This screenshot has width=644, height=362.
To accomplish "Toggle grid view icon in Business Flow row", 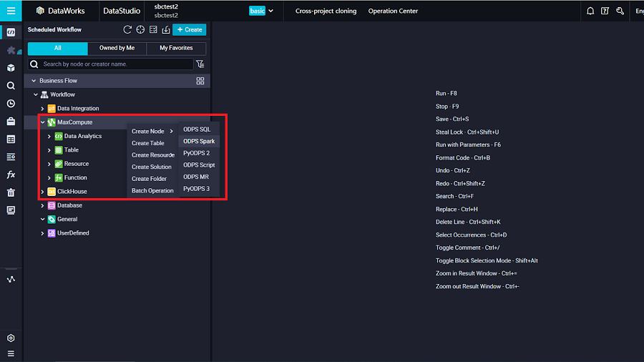I will [200, 81].
